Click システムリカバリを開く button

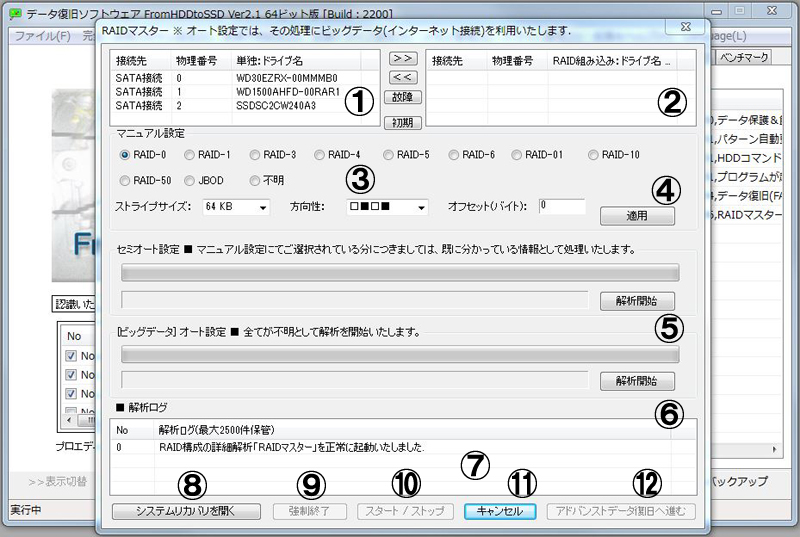[186, 511]
